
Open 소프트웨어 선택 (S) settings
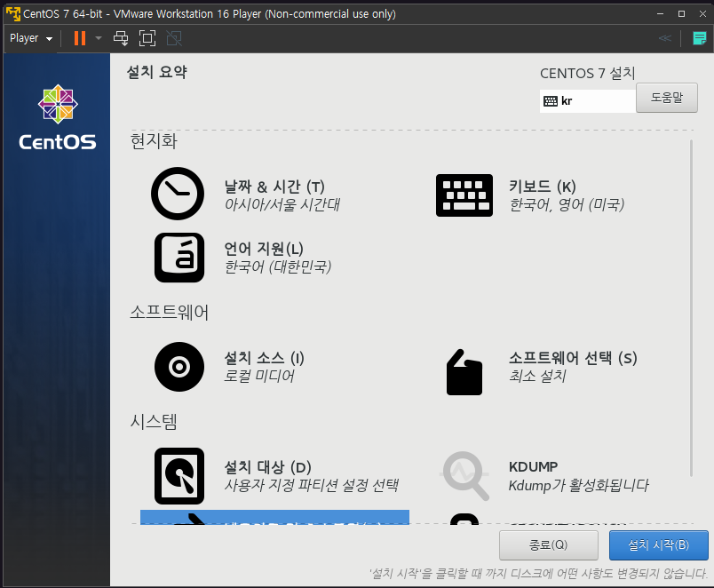pyautogui.click(x=573, y=358)
